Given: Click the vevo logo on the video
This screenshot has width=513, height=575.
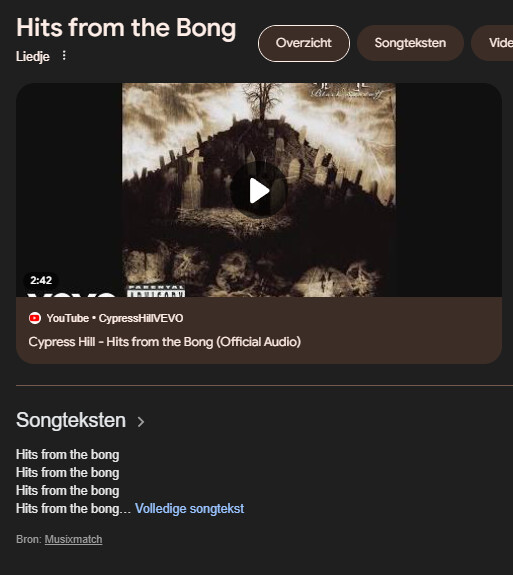Looking at the screenshot, I should point(72,294).
